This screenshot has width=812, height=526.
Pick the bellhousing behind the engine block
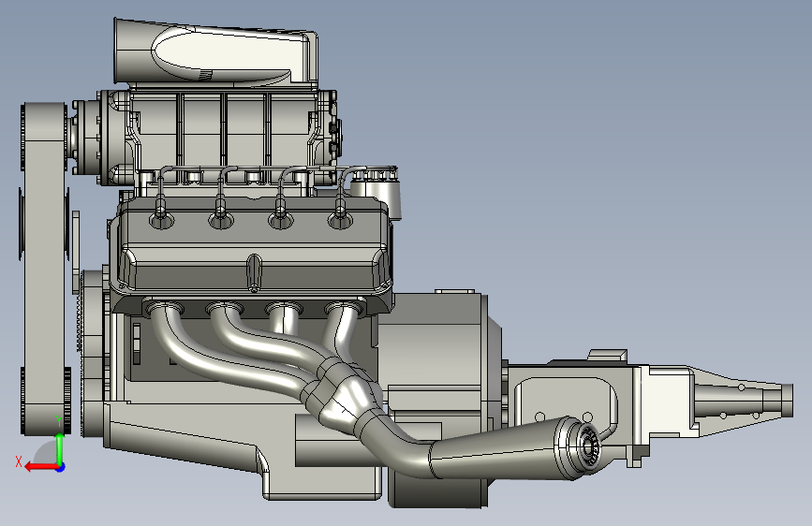pos(440,399)
